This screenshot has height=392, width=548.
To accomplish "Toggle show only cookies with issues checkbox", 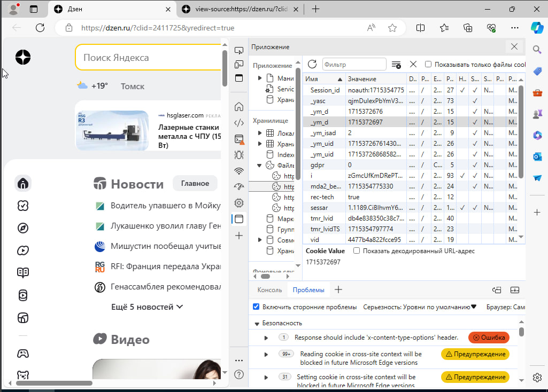I will point(428,64).
